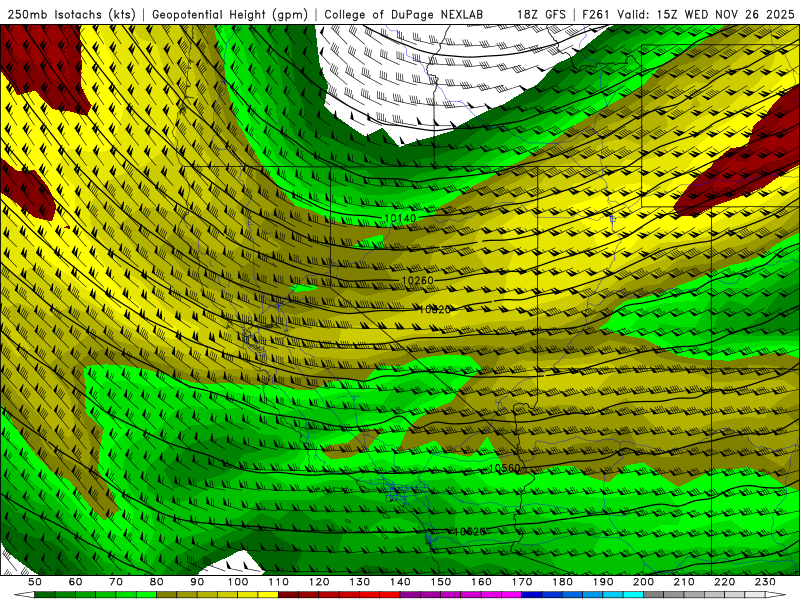Click the 220 knot legend label
The width and height of the screenshot is (800, 600).
724,582
